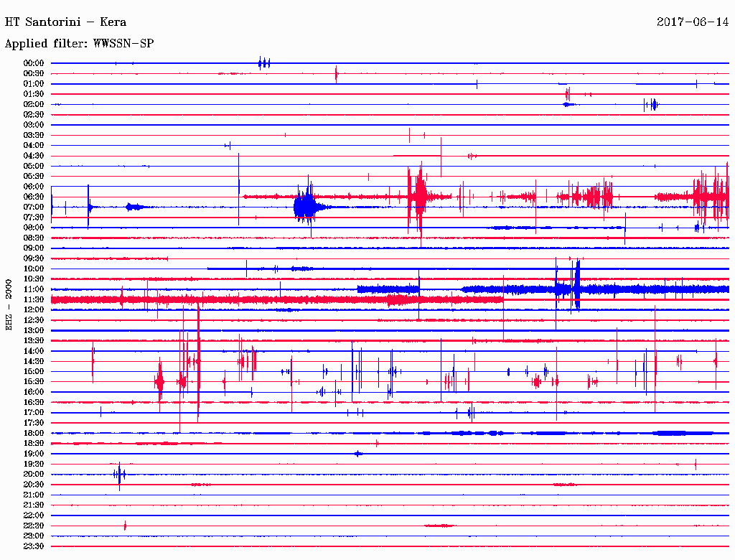Click the station title HT Santorini – Kera
735x560 pixels.
pyautogui.click(x=65, y=22)
